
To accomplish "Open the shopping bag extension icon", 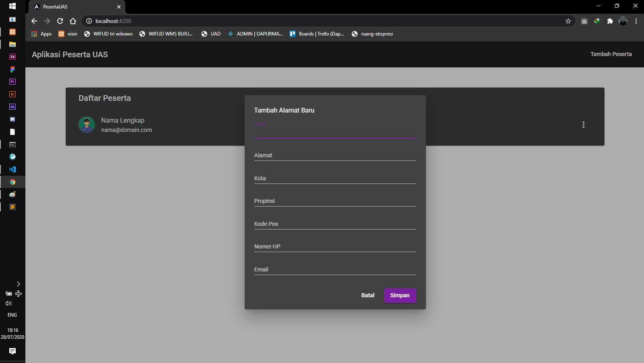I will [584, 21].
